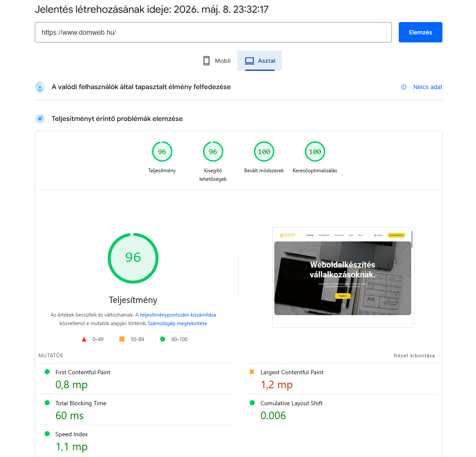Screen dimensions: 476x457
Task: Click green dot beside First Contentful Paint
Action: click(47, 372)
